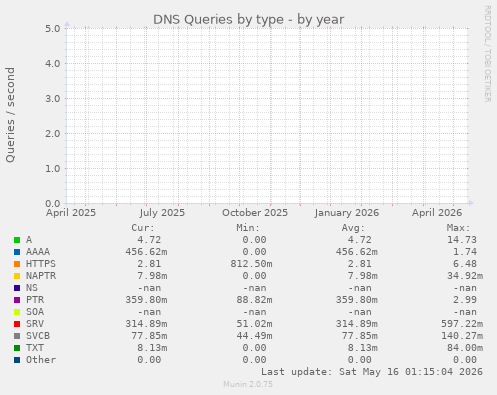Click the SVCB max value 140.27m
The height and width of the screenshot is (395, 497).
point(462,336)
